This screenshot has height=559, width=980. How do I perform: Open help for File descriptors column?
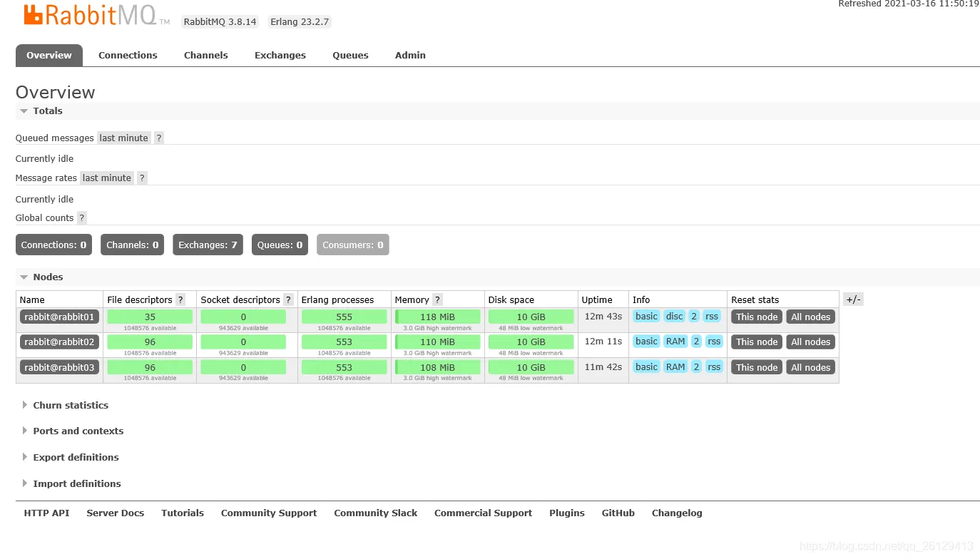pos(180,299)
